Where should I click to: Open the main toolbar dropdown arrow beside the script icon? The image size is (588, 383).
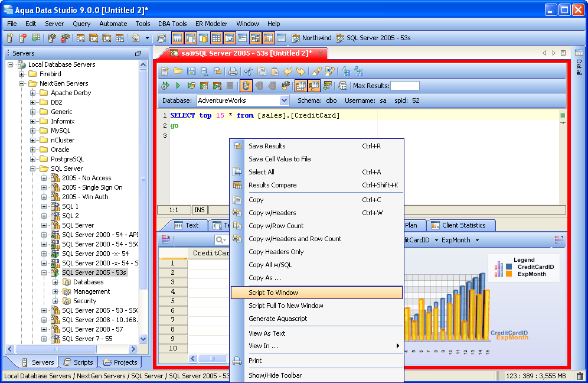coord(147,38)
